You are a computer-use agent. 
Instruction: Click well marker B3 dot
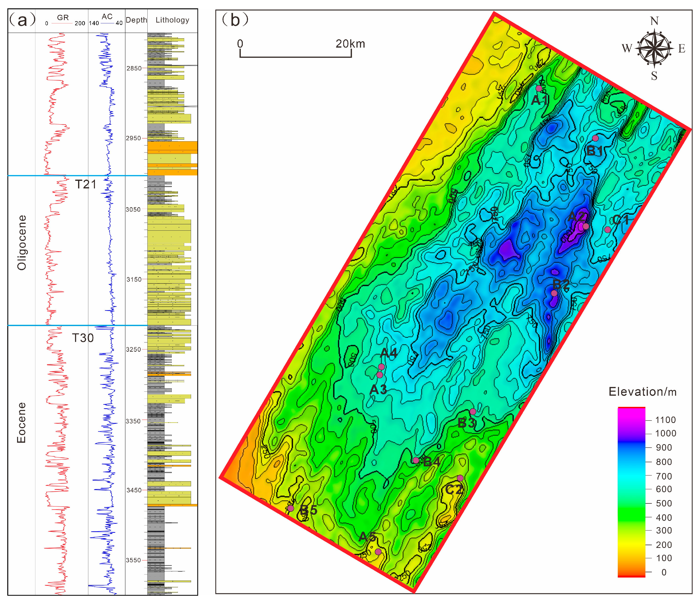[x=473, y=412]
